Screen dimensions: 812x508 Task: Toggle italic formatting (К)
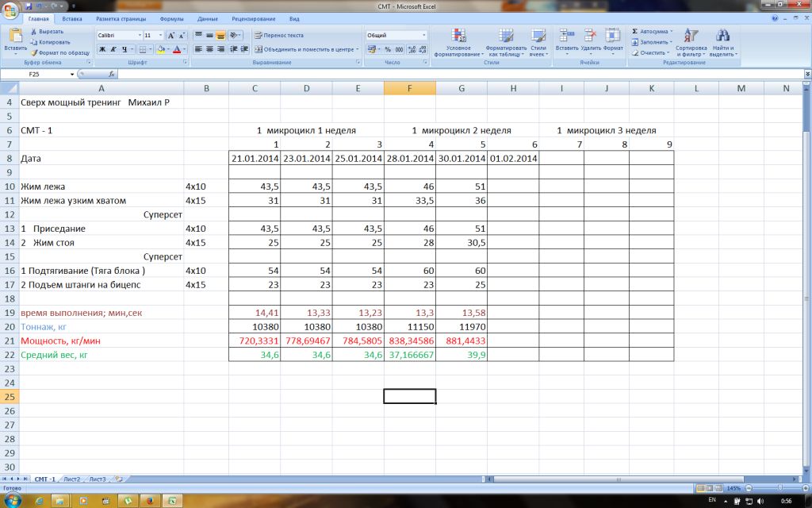point(113,49)
